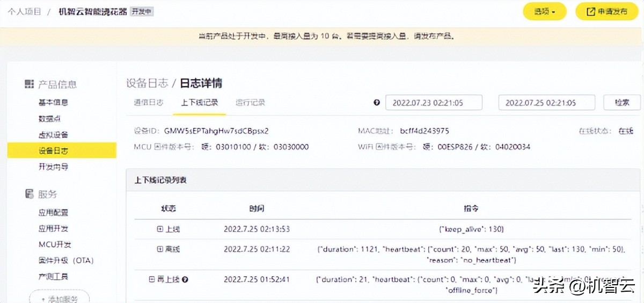Click the keep_alive 130 command text
The image size is (644, 303).
[471, 229]
